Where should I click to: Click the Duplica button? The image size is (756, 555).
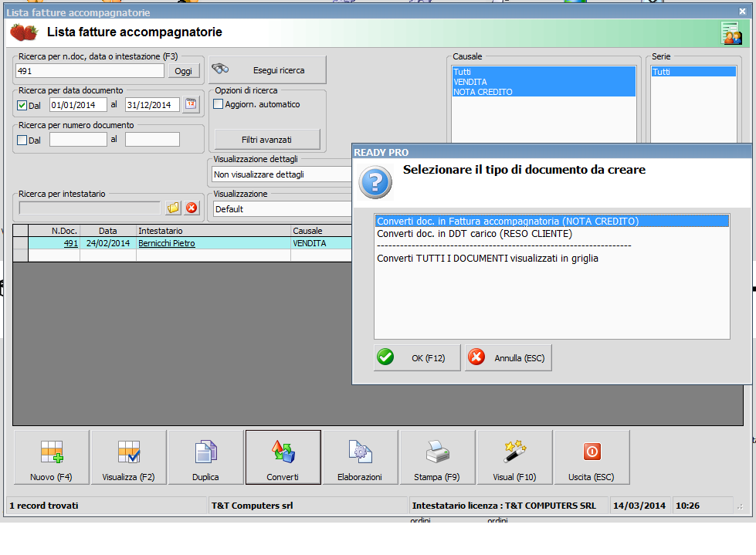[x=206, y=457]
